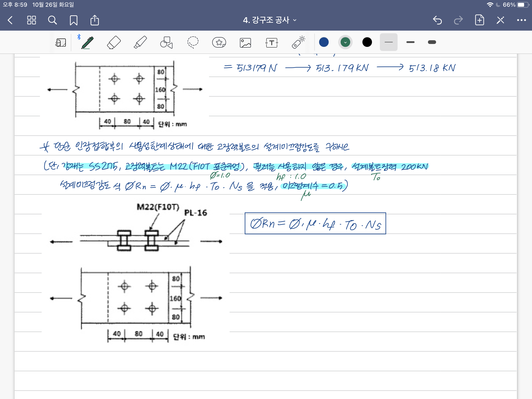Tap the Bluetooth stylus indicator icon
The height and width of the screenshot is (399, 532).
[x=79, y=37]
